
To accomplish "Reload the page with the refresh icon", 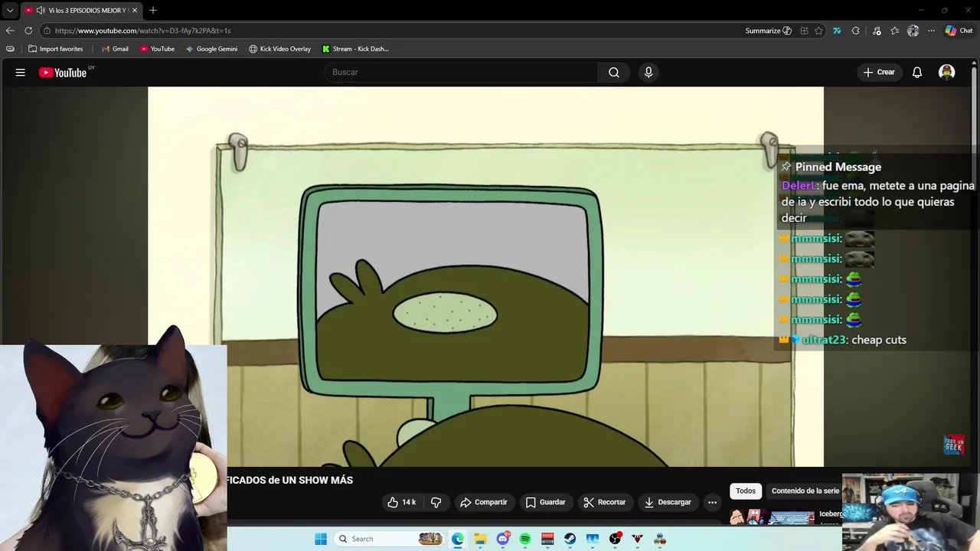I will [28, 31].
